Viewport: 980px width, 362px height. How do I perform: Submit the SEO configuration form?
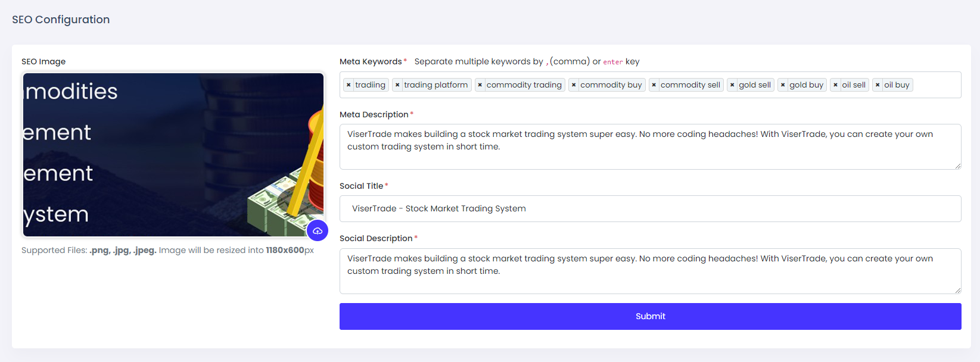(x=650, y=316)
